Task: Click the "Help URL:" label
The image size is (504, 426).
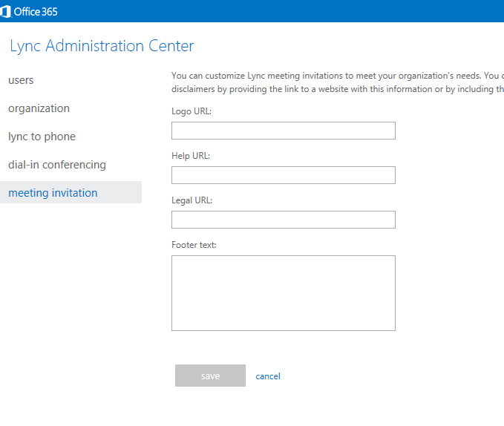Action: pyautogui.click(x=192, y=156)
